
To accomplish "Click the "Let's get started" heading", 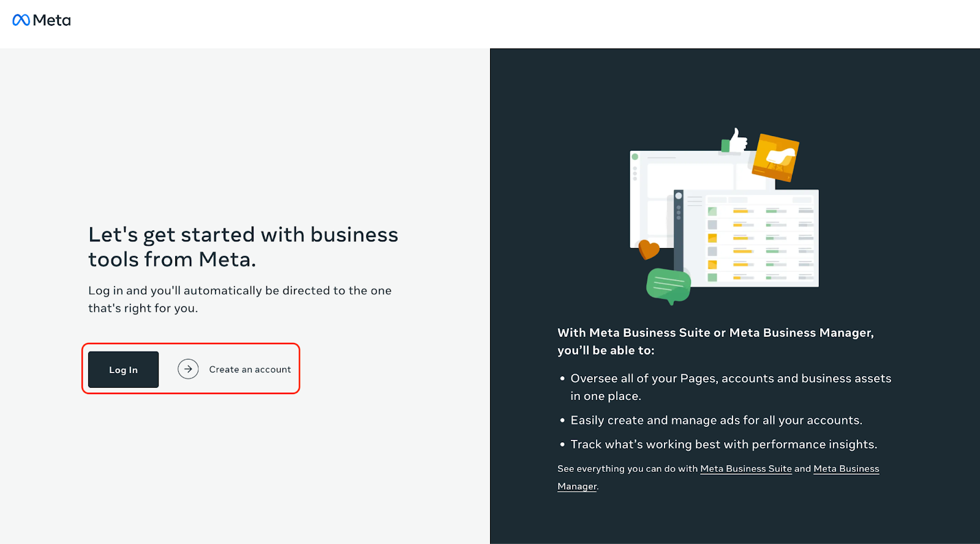I will [x=243, y=247].
